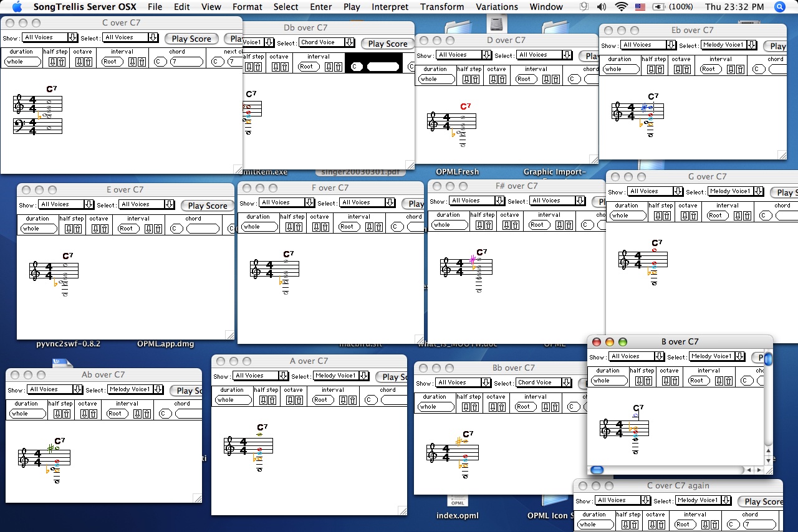Click interval up arrow in G over C7 window

point(747,216)
